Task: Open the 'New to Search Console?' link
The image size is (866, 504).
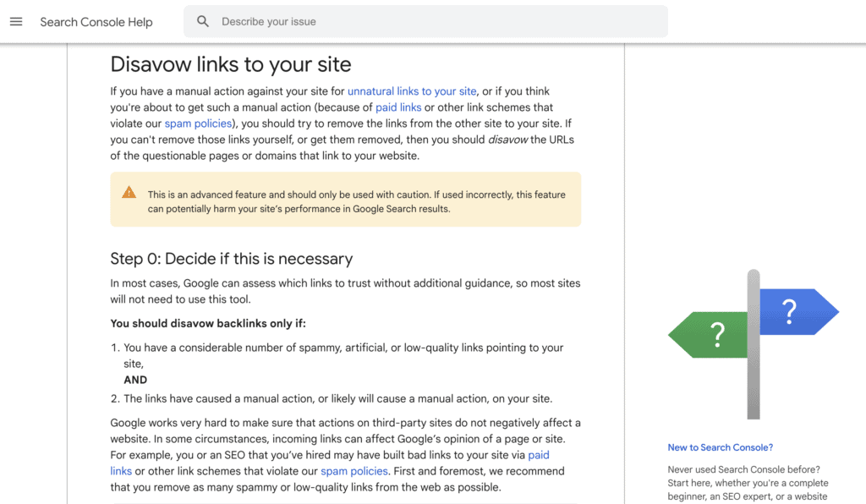Action: coord(720,447)
